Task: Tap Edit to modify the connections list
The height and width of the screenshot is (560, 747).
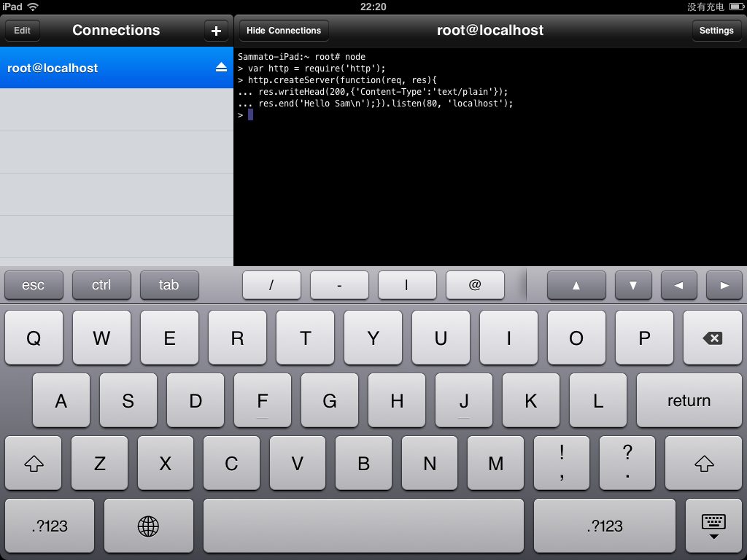Action: [22, 30]
